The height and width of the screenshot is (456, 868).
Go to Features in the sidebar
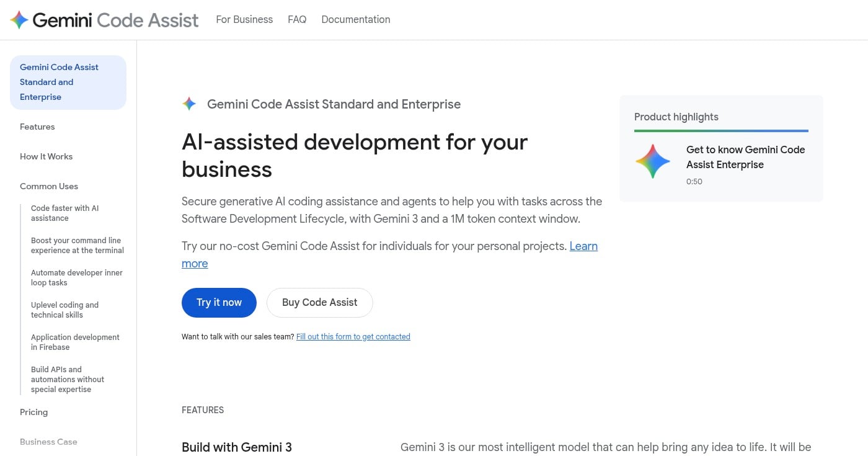37,127
